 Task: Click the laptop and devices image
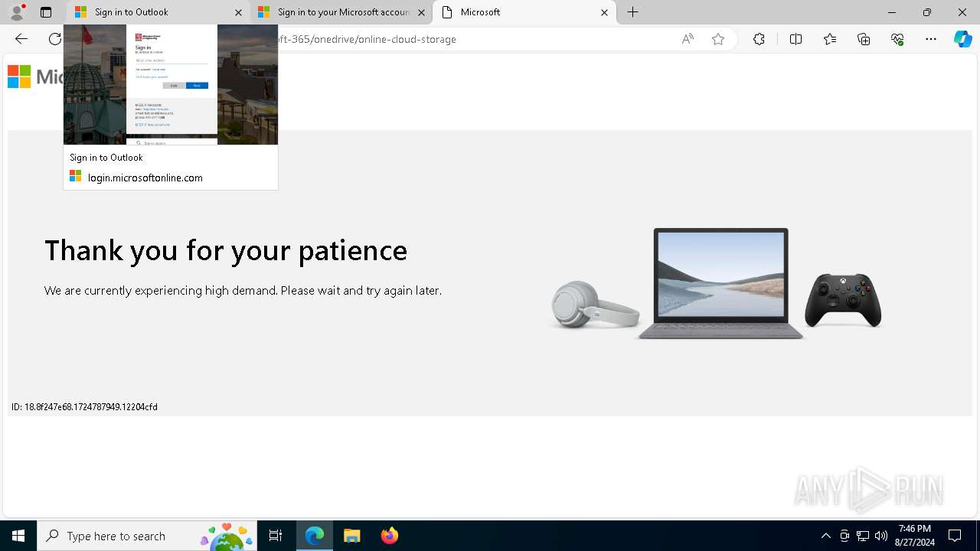716,283
